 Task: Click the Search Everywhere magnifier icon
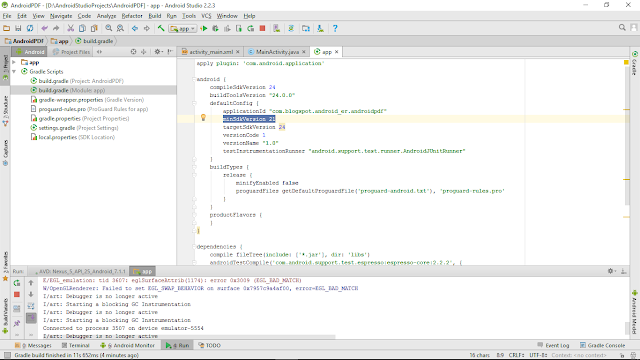click(x=622, y=27)
